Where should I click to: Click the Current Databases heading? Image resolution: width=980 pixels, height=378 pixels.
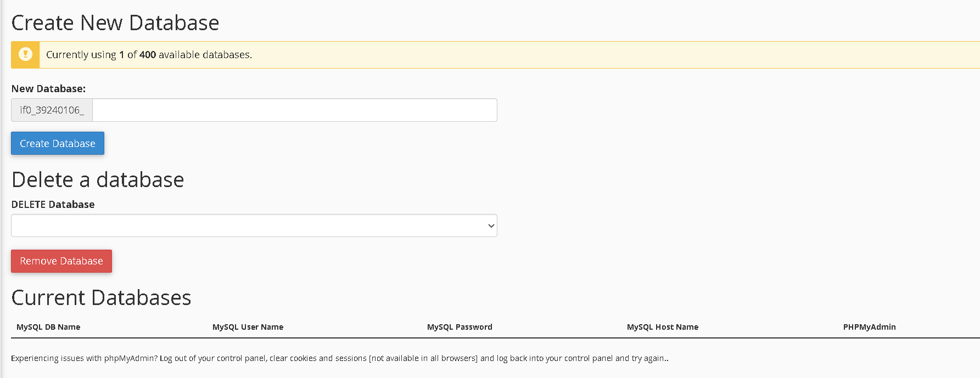102,298
